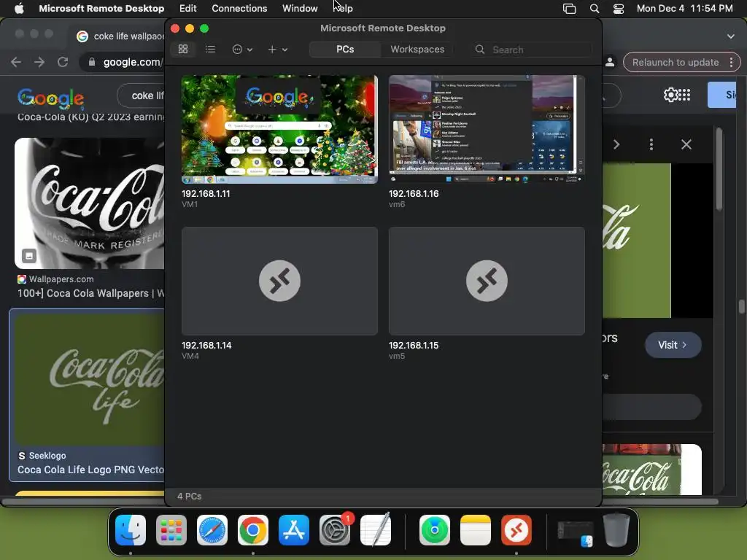Open Google Chrome from the dock
This screenshot has height=560, width=747.
tap(253, 530)
